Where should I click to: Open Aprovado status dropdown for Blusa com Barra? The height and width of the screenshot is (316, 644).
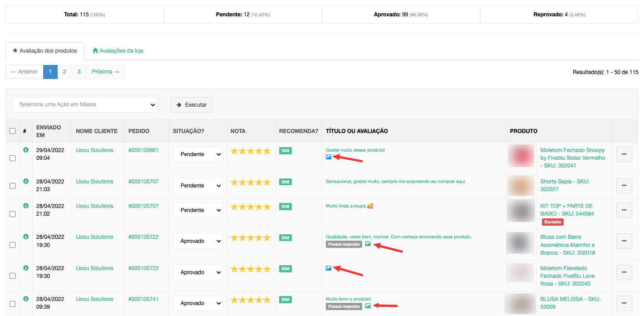coord(198,241)
